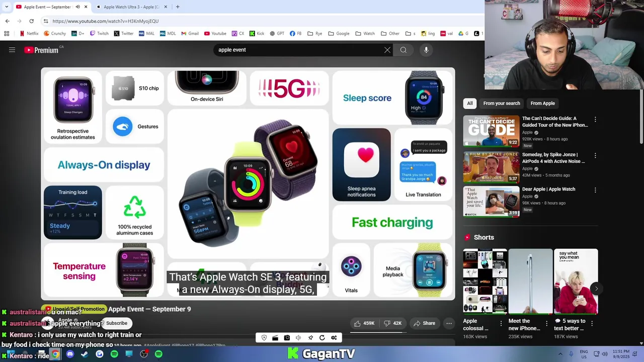
Task: Open the Crunchy bookmark
Action: click(54, 34)
